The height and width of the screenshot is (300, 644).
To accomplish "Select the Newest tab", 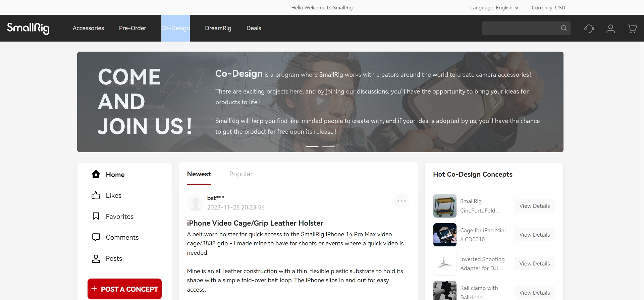I will tap(199, 174).
